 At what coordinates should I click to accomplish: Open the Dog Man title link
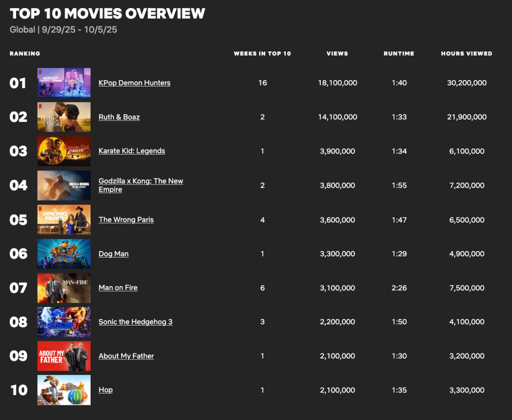pyautogui.click(x=114, y=253)
